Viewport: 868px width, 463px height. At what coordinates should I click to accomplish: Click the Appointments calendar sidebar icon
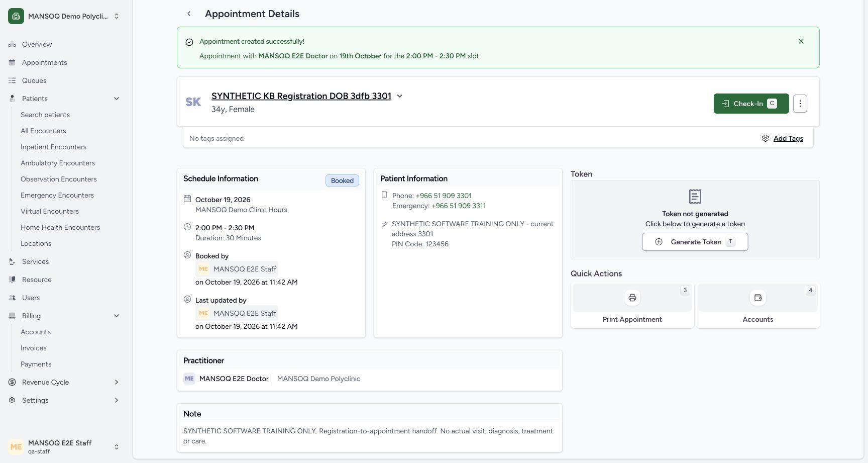coord(12,62)
